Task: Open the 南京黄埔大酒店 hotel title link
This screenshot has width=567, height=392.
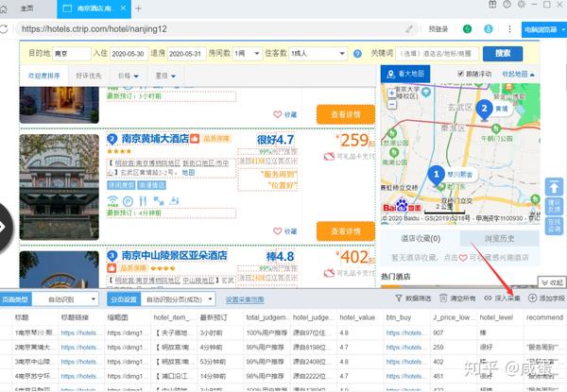Action: click(156, 139)
